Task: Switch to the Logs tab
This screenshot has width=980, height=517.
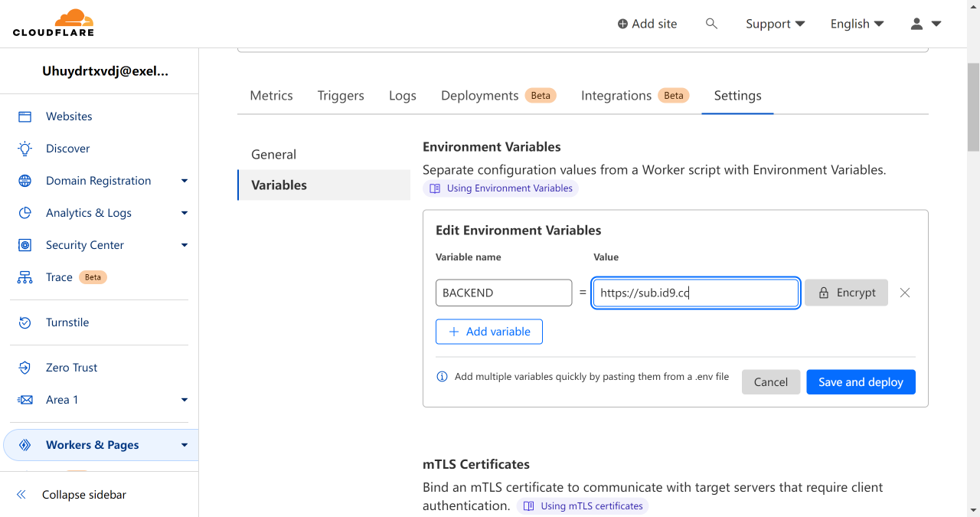Action: tap(403, 96)
